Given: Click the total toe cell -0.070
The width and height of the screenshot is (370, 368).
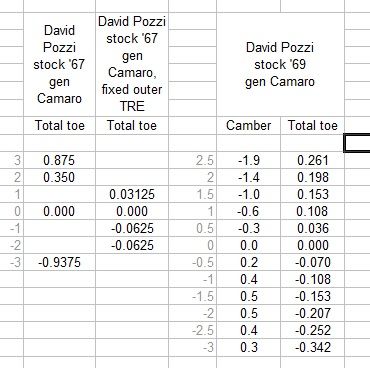Looking at the screenshot, I should pyautogui.click(x=312, y=262).
